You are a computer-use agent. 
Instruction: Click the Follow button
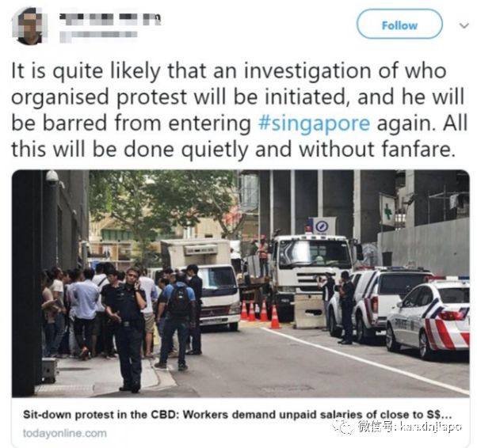click(x=399, y=25)
